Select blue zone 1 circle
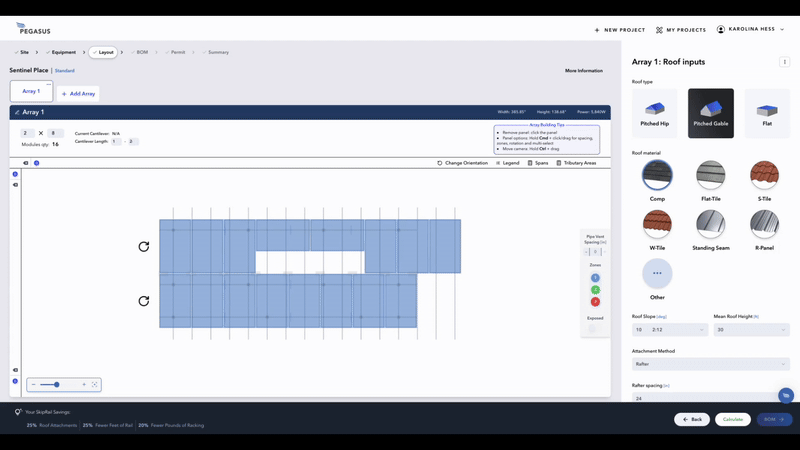Viewport: 800px width, 450px height. [595, 278]
